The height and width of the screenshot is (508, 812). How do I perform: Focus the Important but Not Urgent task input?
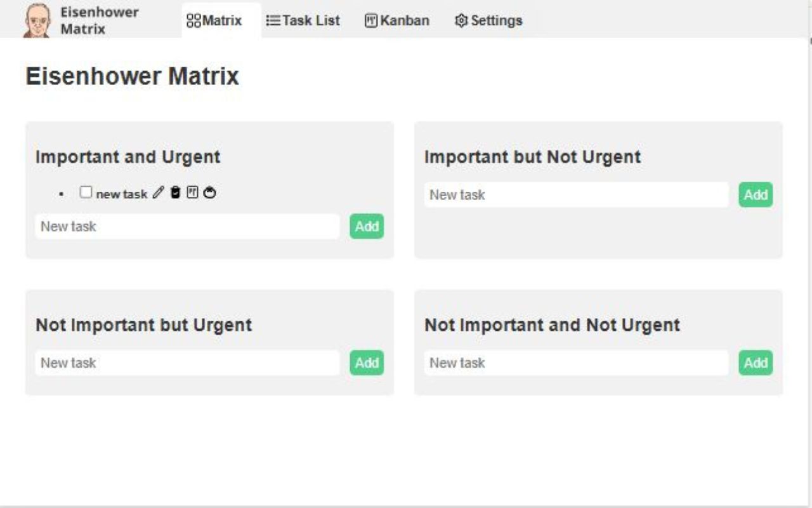(x=576, y=195)
